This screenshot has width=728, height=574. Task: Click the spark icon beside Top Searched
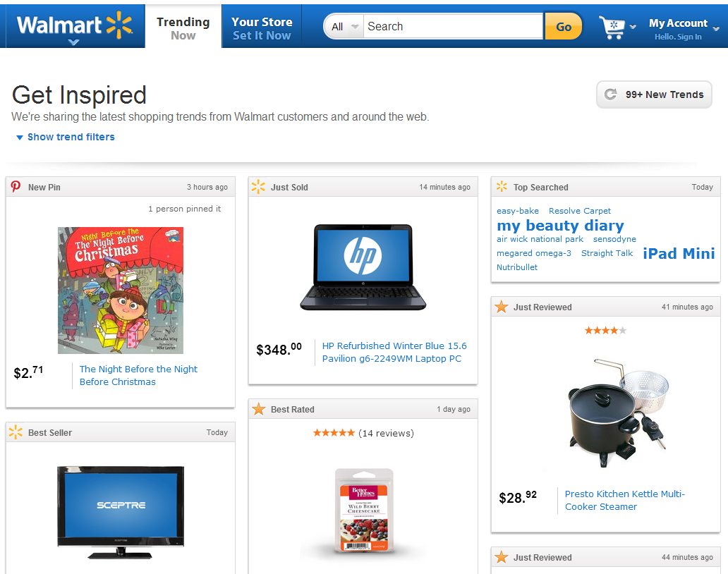coord(502,187)
